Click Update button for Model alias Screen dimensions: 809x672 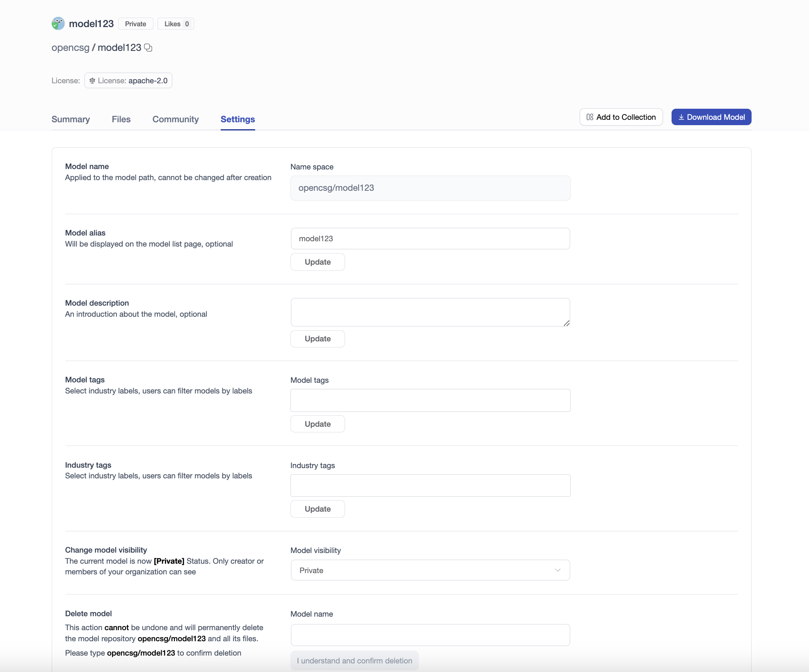[318, 261]
